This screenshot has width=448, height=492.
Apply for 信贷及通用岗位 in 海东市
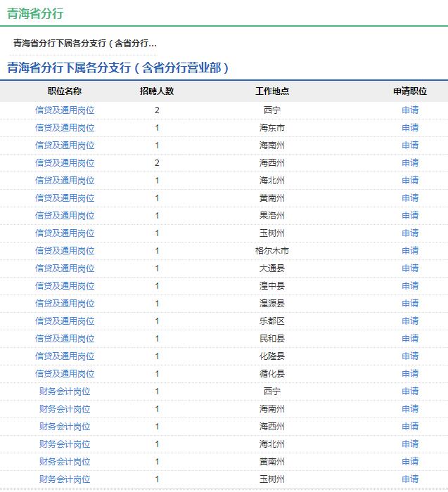pos(410,128)
